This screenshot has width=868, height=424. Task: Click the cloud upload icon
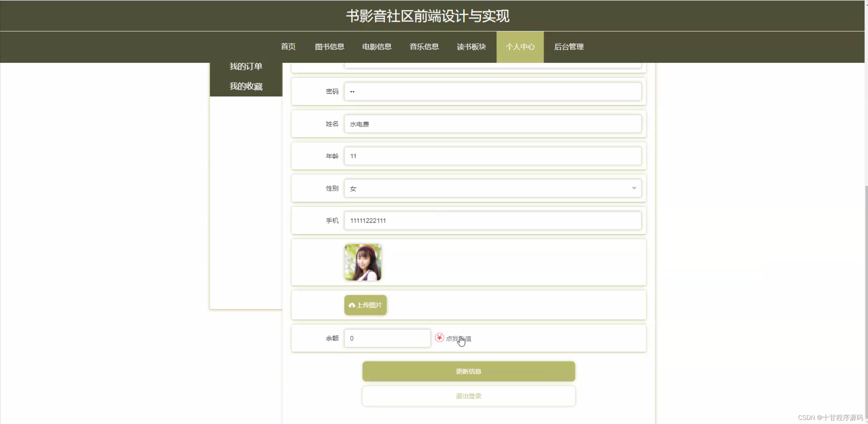pyautogui.click(x=352, y=305)
